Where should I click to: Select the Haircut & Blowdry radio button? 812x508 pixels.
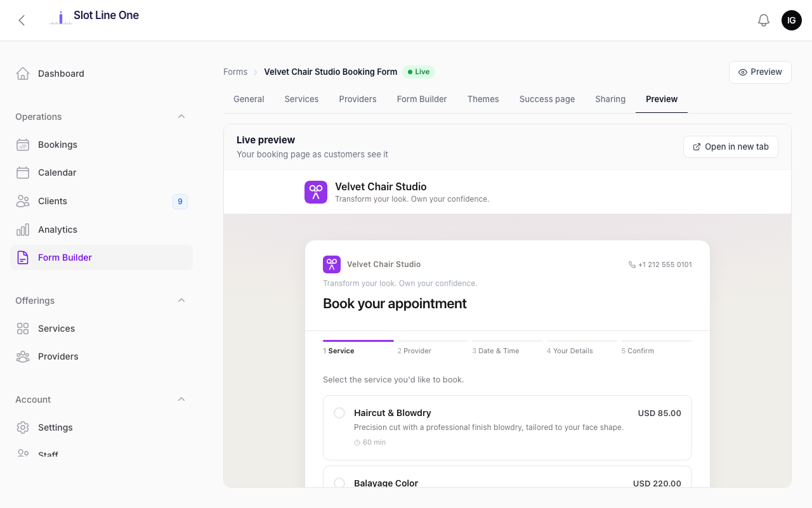pos(339,413)
